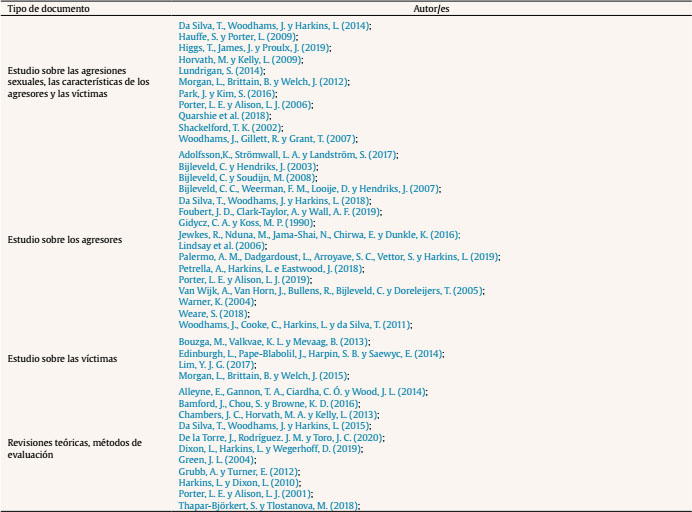Image resolution: width=692 pixels, height=512 pixels.
Task: Follow Bamford, Chou y Browne (2016) link
Action: [268, 404]
